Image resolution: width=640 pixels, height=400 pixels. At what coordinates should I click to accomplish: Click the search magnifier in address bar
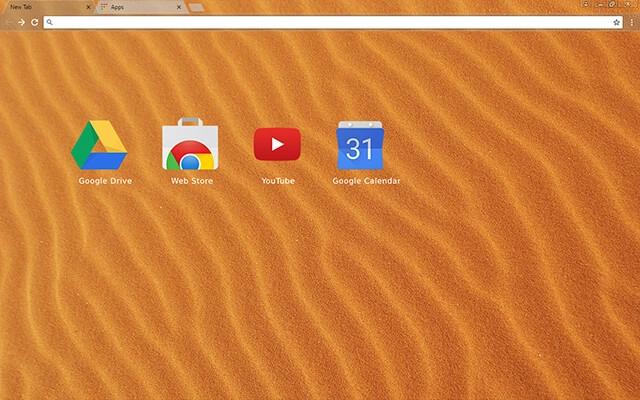(x=49, y=22)
